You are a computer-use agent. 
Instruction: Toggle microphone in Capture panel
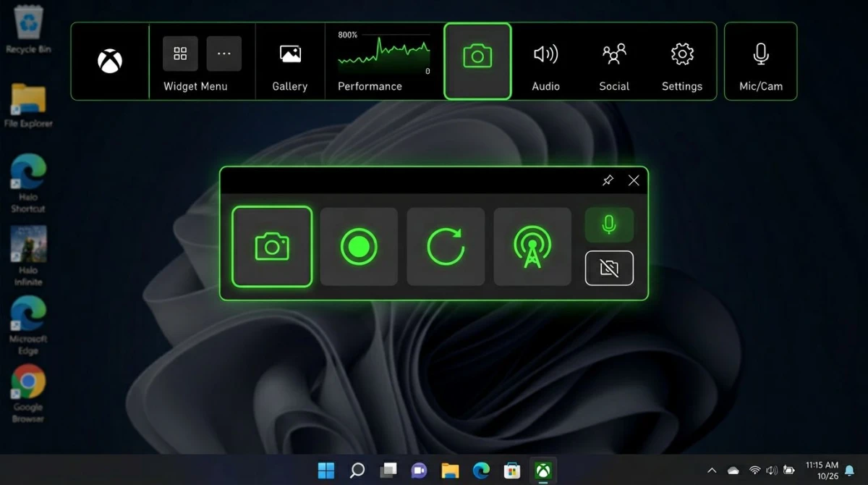(x=609, y=225)
